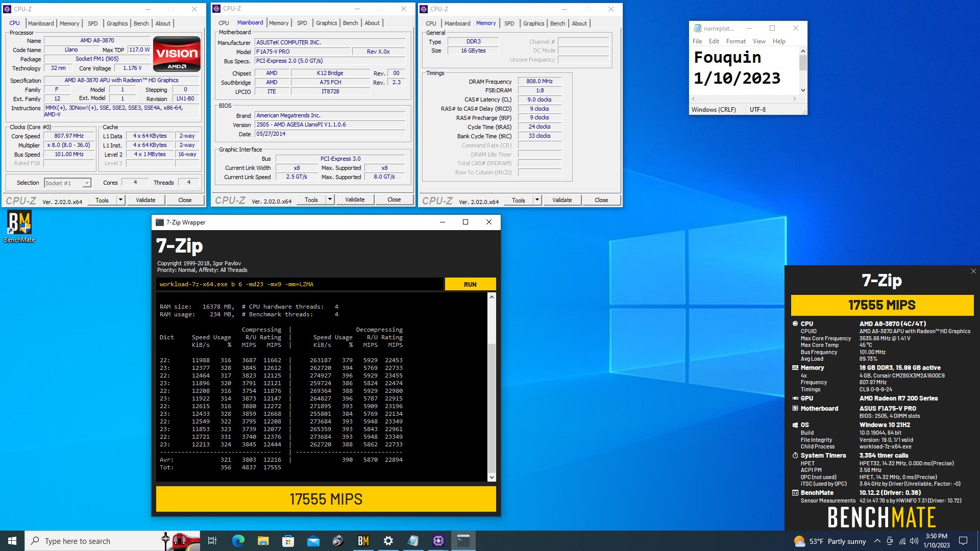Image resolution: width=980 pixels, height=551 pixels.
Task: Click the 'UTF-8' Notepad status bar entry
Action: point(757,110)
